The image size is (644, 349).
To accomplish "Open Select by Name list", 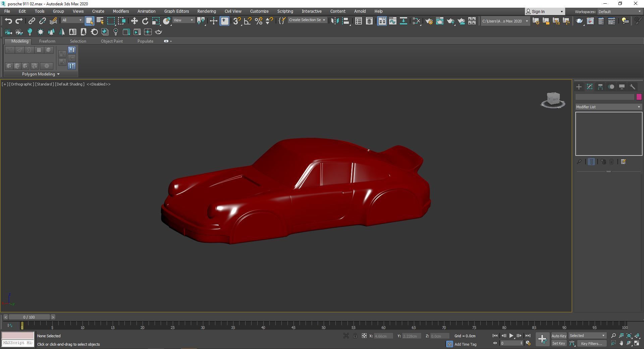I will [x=100, y=21].
